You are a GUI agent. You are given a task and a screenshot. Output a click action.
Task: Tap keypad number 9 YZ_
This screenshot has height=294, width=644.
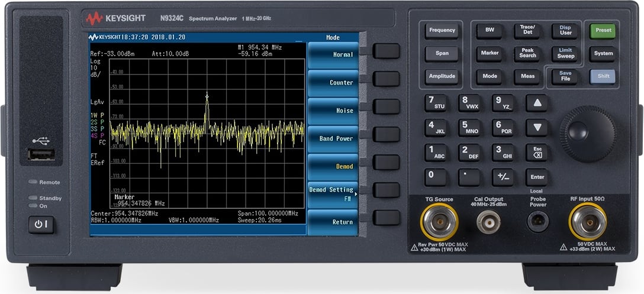coord(504,103)
